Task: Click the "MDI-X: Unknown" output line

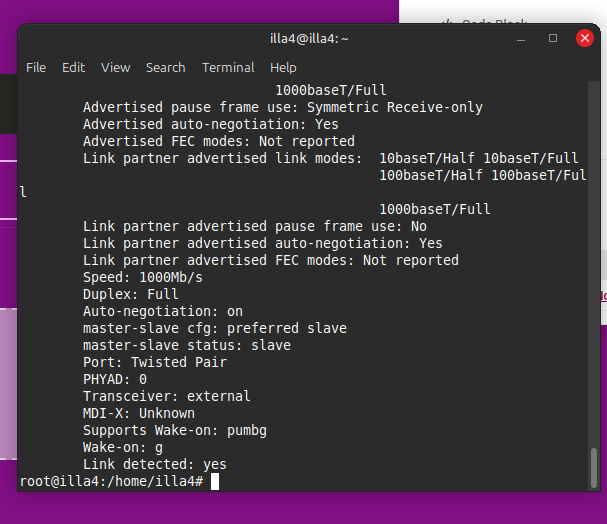Action: pyautogui.click(x=139, y=413)
